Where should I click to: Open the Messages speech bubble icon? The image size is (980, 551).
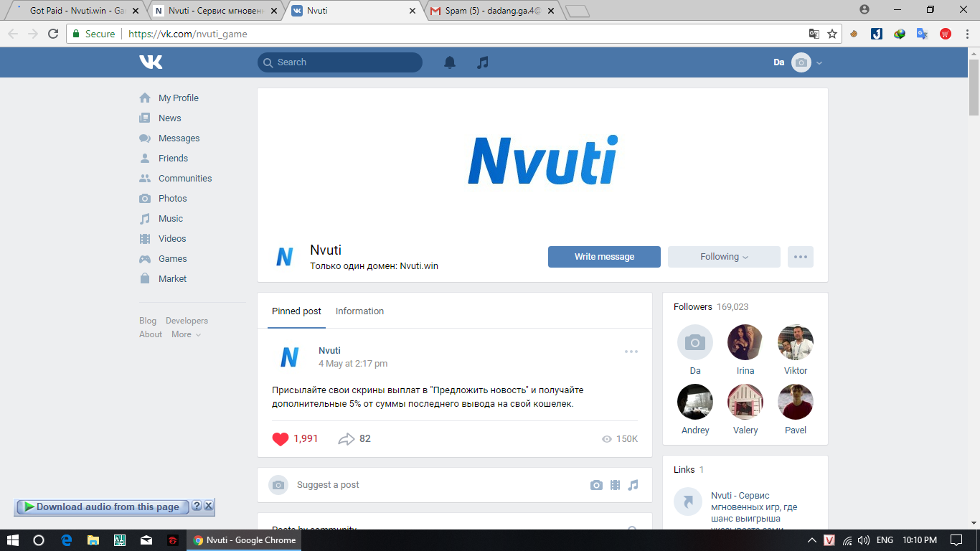coord(145,138)
